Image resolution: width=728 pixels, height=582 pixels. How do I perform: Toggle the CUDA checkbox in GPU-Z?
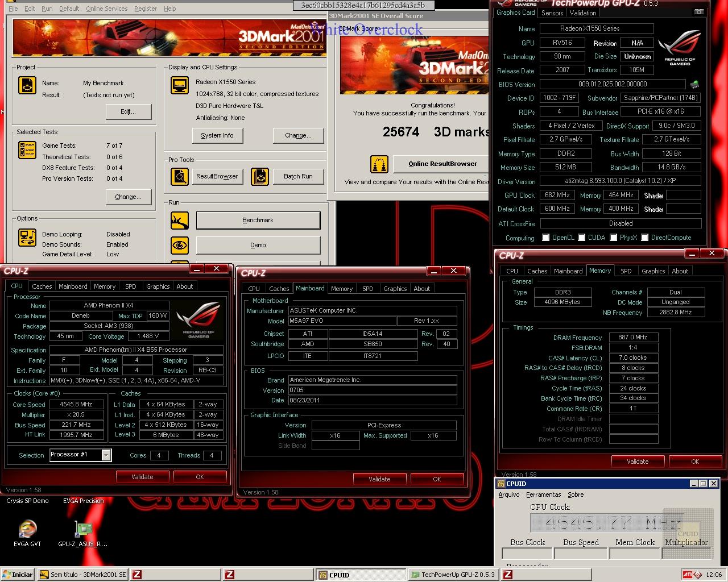[x=582, y=238]
